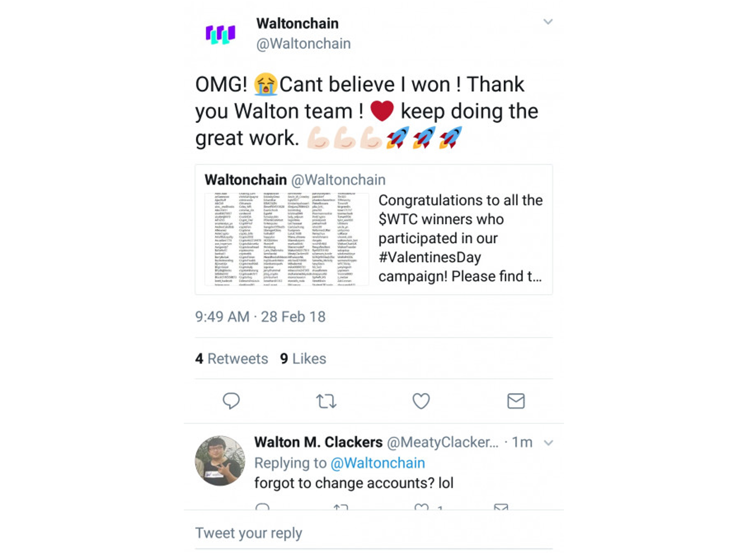Click the 9:49 AM · 28 Feb 18 timestamp

coord(260,316)
